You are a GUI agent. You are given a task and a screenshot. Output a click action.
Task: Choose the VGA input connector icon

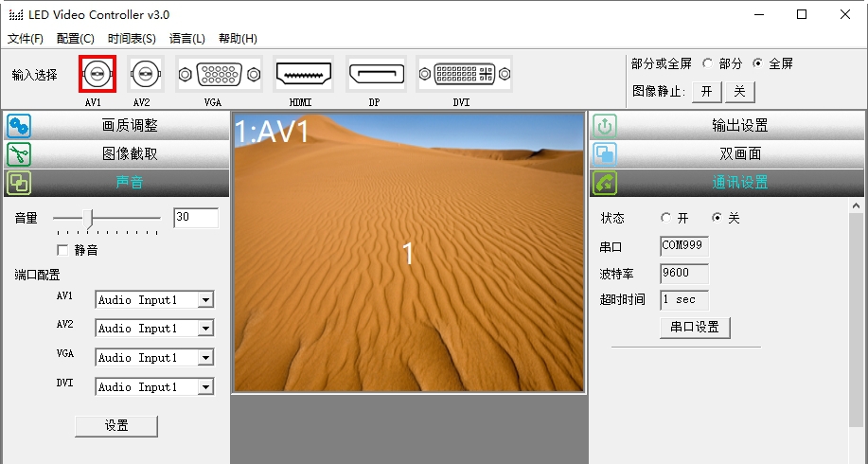pyautogui.click(x=220, y=74)
